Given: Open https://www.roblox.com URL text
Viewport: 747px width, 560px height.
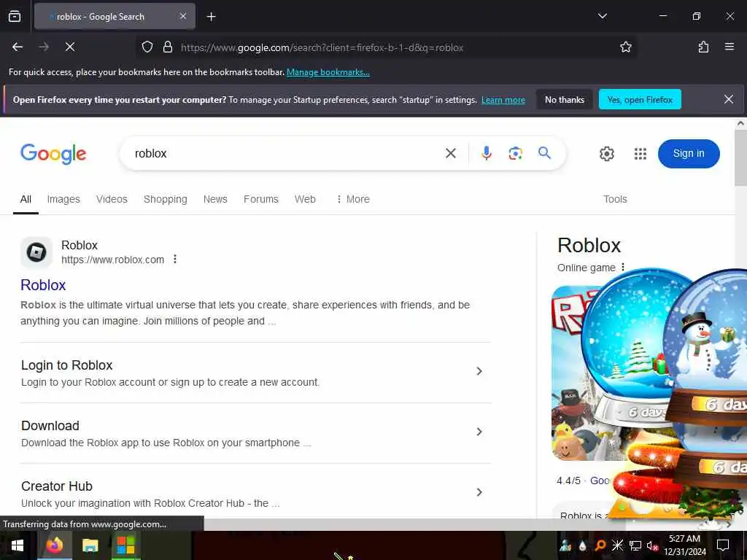Looking at the screenshot, I should tap(112, 260).
